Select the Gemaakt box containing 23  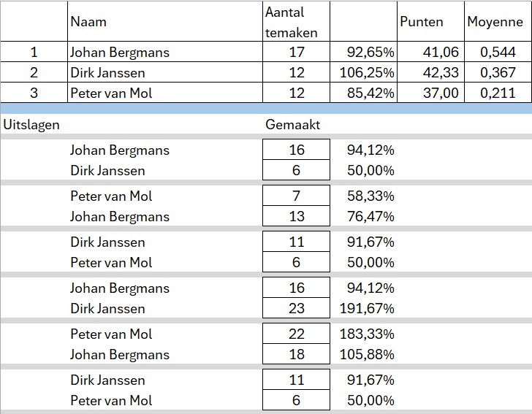pyautogui.click(x=296, y=309)
